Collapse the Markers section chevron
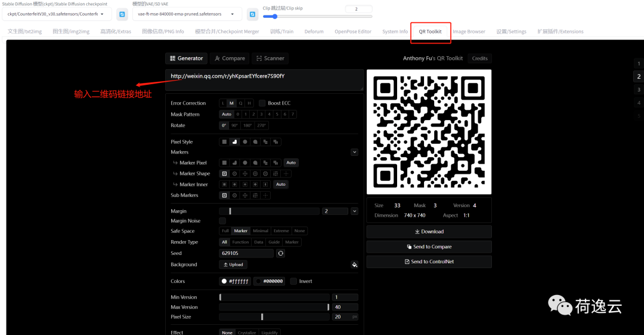This screenshot has width=644, height=335. [x=354, y=152]
